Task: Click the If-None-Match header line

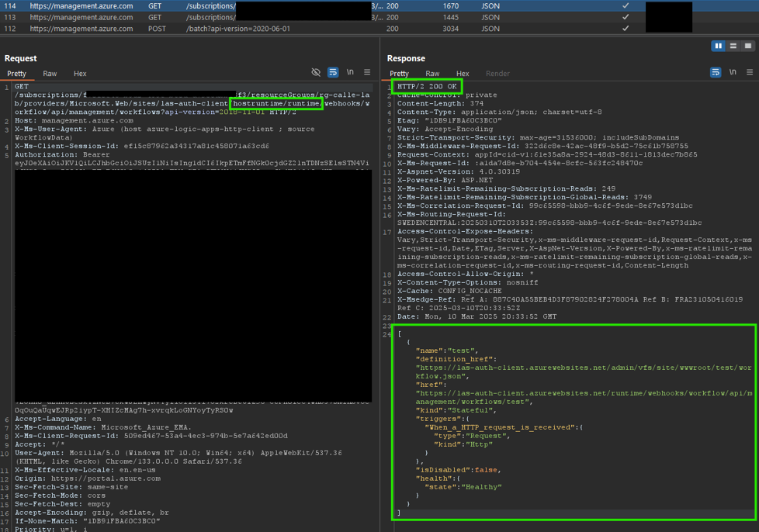Action: coord(88,521)
